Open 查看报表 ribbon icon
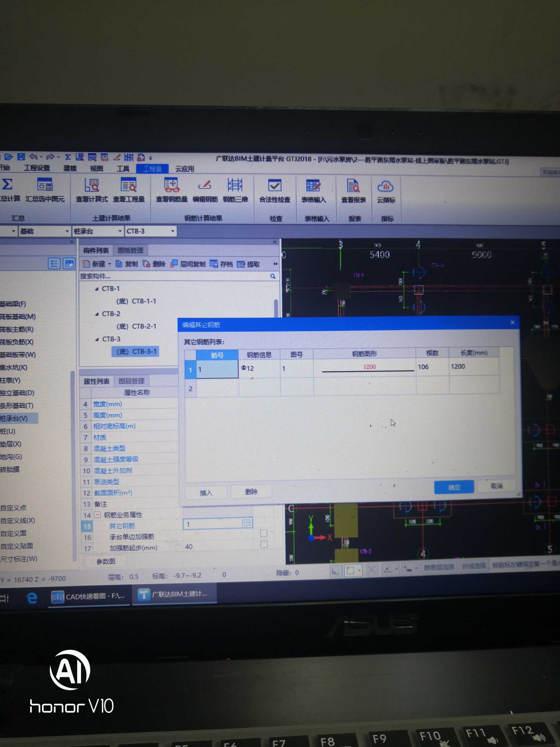The height and width of the screenshot is (747, 560). click(x=353, y=186)
